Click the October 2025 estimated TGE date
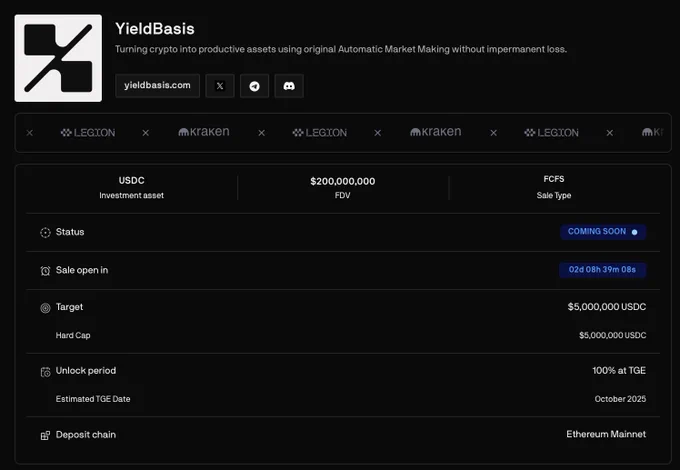This screenshot has height=470, width=680. coord(620,399)
